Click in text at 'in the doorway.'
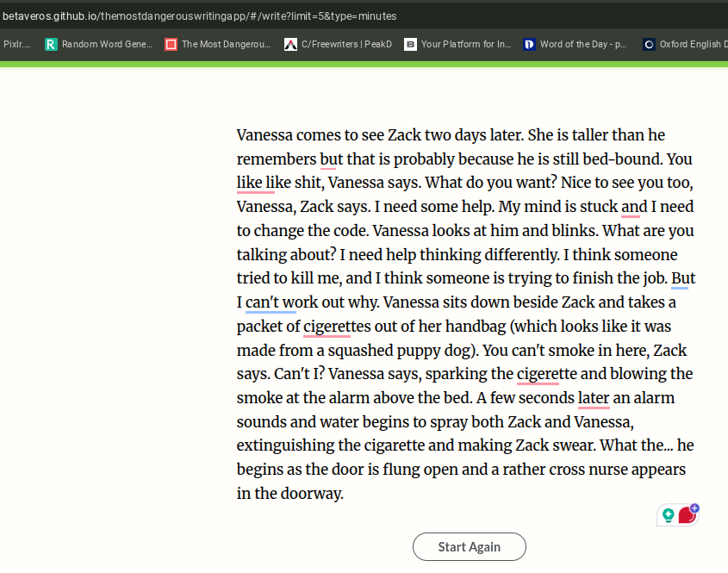Image resolution: width=728 pixels, height=573 pixels. 290,493
